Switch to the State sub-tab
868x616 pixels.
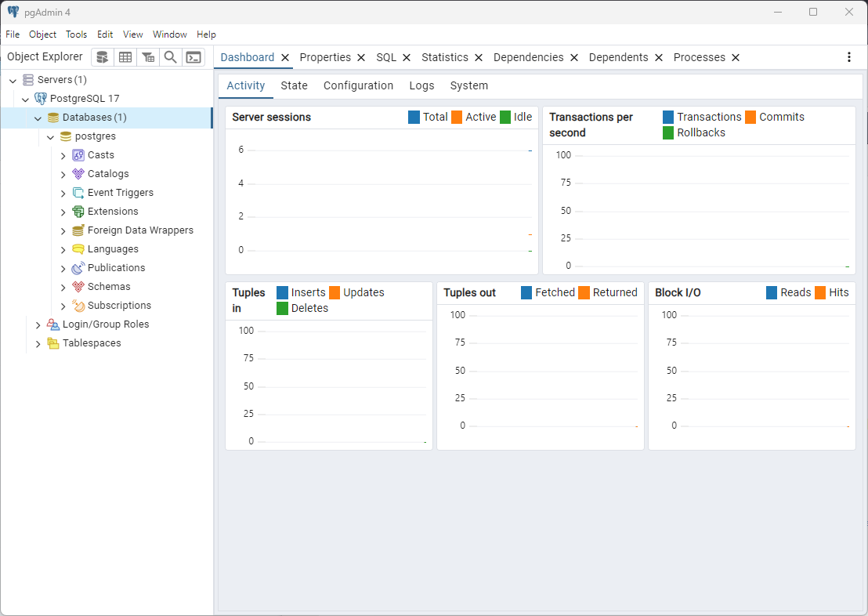click(294, 86)
